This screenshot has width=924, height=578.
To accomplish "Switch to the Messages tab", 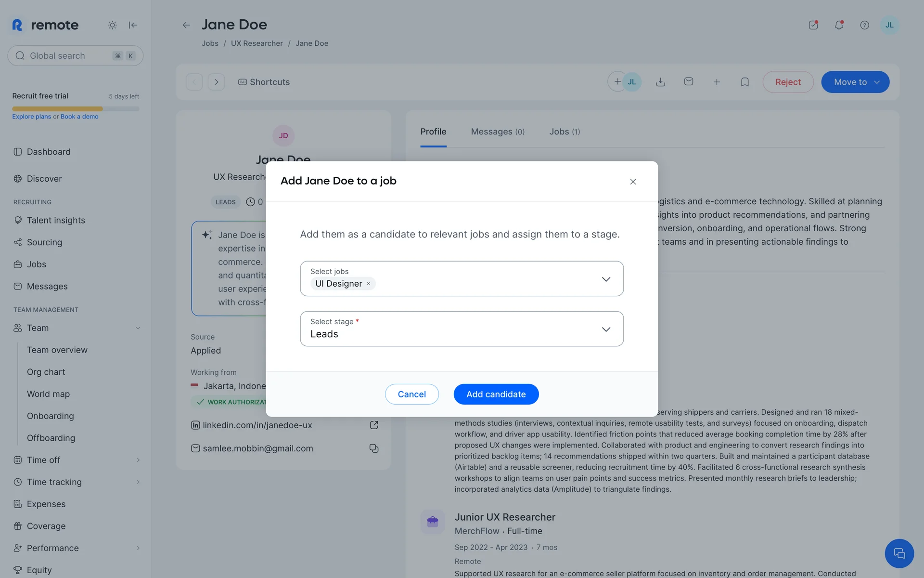I will pos(497,131).
